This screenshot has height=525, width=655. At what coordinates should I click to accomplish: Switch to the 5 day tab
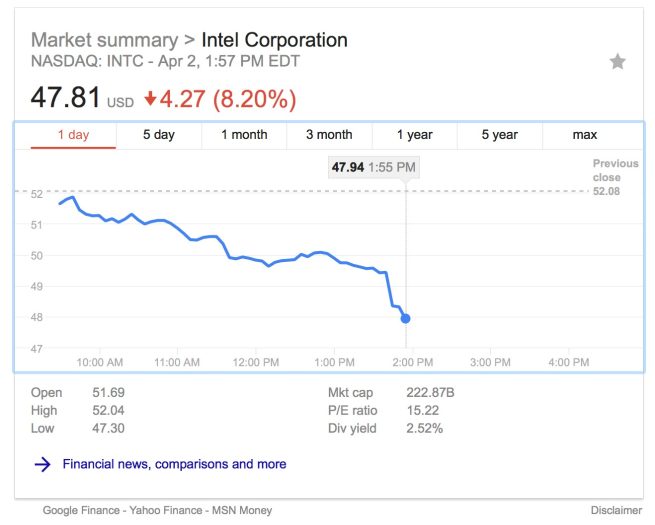pos(158,135)
